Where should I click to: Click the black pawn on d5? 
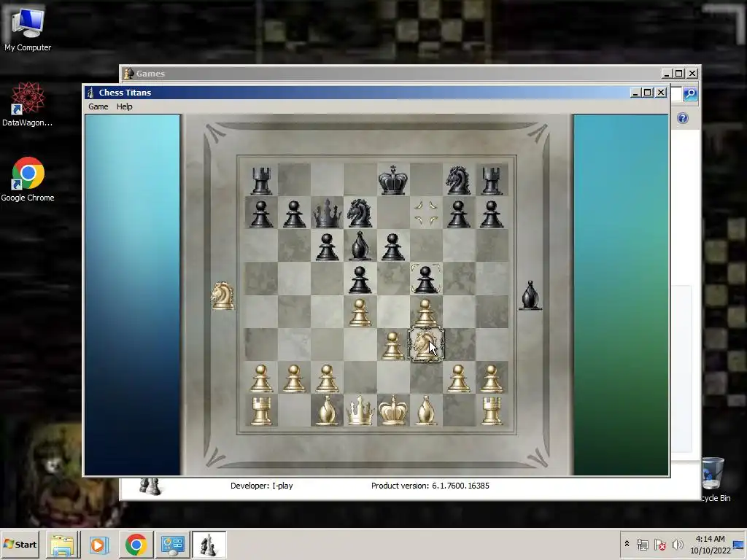[360, 279]
